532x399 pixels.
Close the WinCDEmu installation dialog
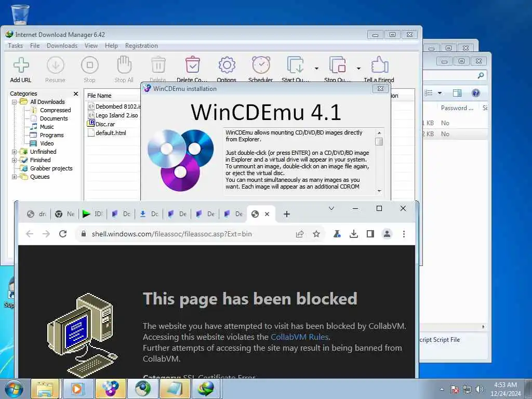tap(380, 88)
